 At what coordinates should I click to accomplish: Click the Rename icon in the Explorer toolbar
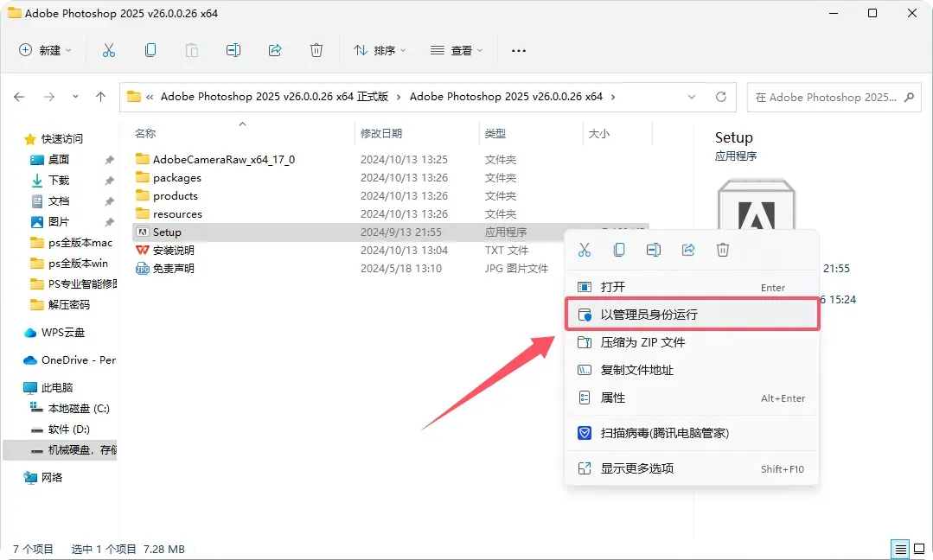[233, 50]
